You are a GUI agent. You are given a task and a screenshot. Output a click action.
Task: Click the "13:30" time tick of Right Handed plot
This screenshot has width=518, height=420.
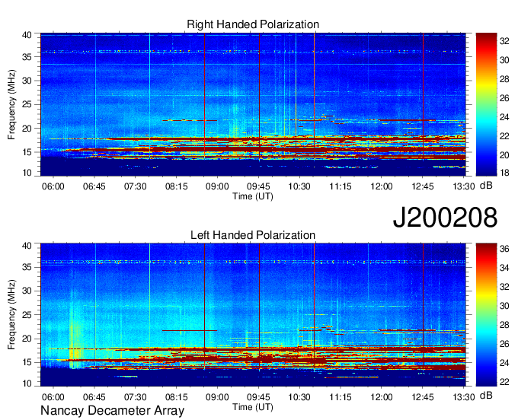pos(464,186)
